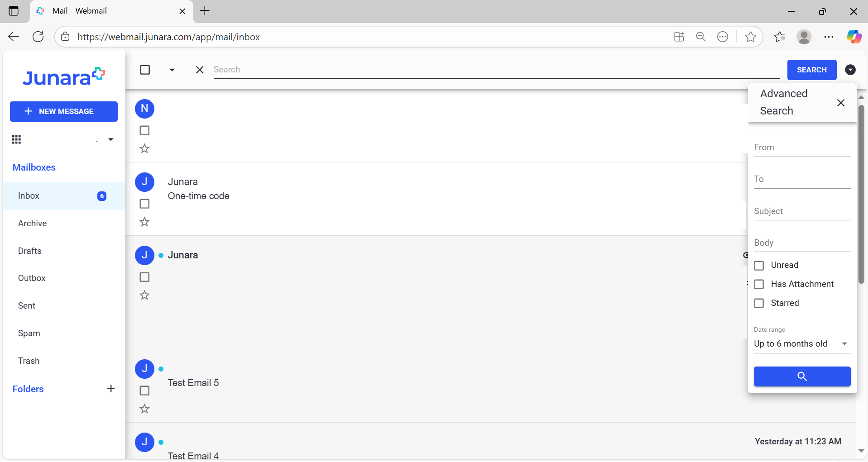
Task: Open a new browser tab
Action: [205, 11]
